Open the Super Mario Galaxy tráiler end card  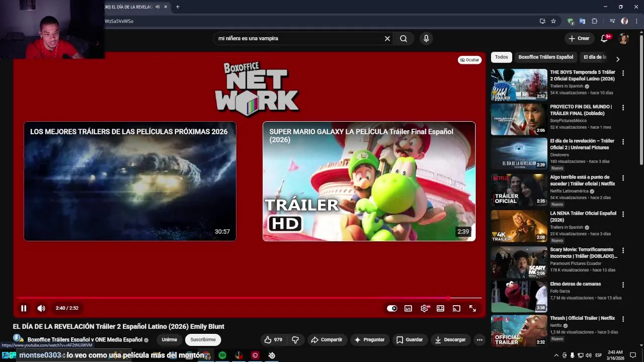tap(369, 181)
